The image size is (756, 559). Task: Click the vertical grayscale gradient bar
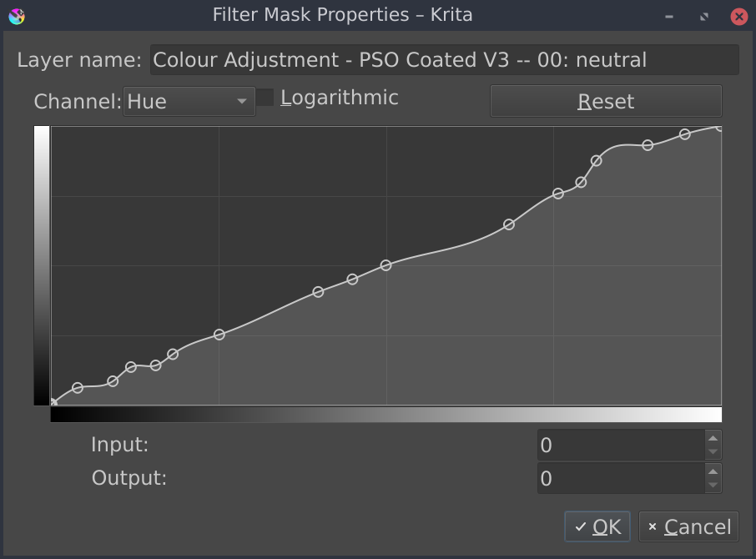click(x=41, y=264)
